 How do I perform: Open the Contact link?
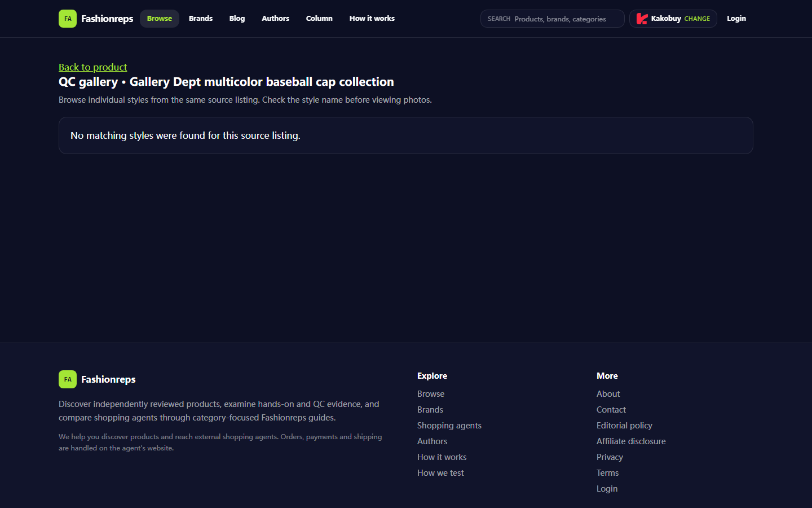pyautogui.click(x=611, y=410)
